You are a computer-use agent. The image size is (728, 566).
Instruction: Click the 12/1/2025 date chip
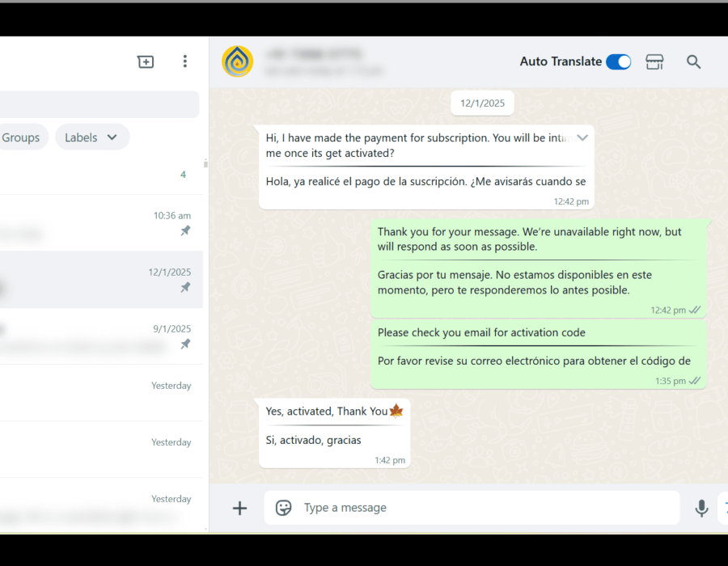482,103
